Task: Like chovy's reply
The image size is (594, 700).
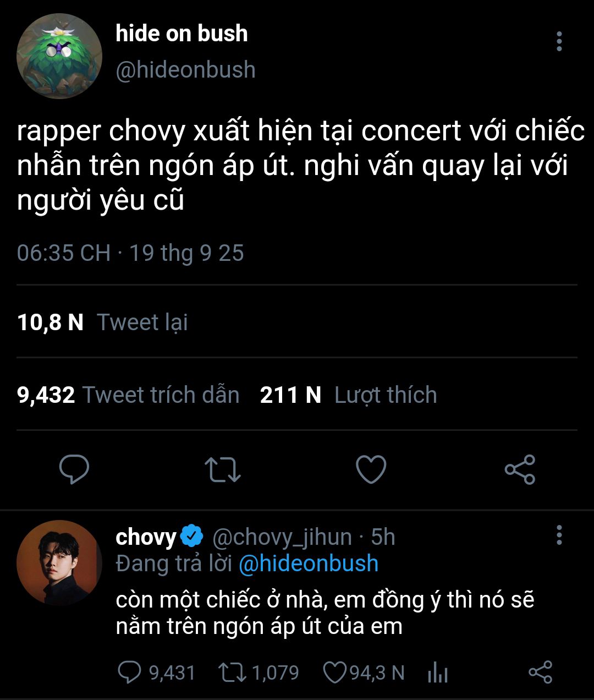Action: [x=334, y=672]
